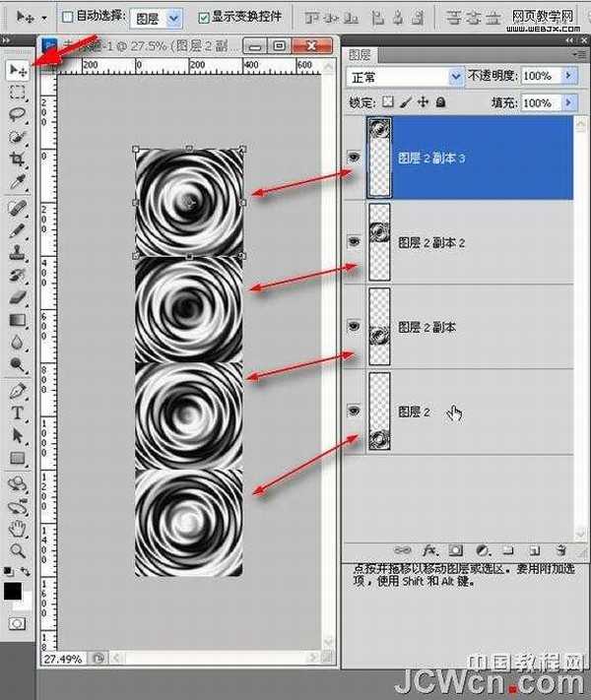The width and height of the screenshot is (591, 700).
Task: Click the 27.49% zoom field
Action: 63,659
